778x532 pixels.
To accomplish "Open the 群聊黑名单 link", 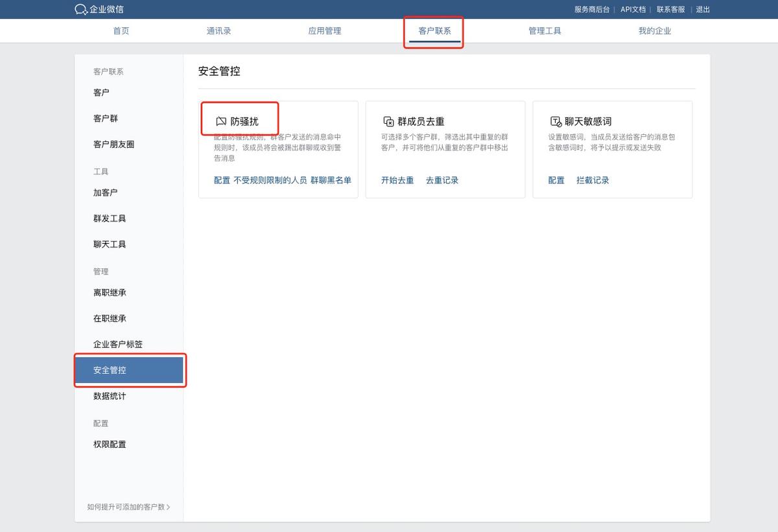I will coord(331,180).
